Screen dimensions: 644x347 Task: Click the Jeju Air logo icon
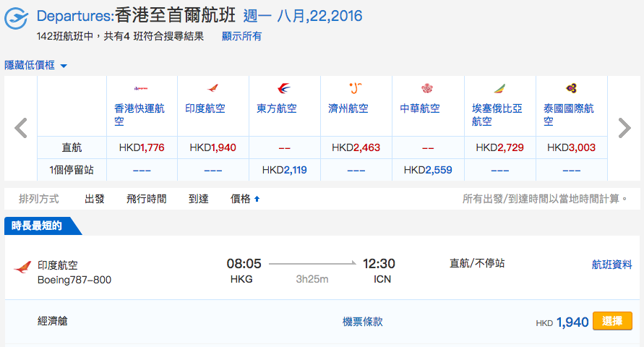tap(356, 88)
